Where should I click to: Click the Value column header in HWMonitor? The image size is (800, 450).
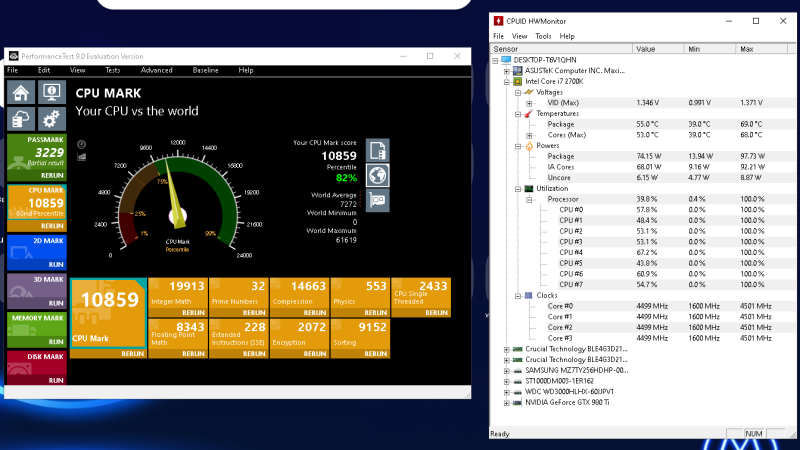pos(658,49)
